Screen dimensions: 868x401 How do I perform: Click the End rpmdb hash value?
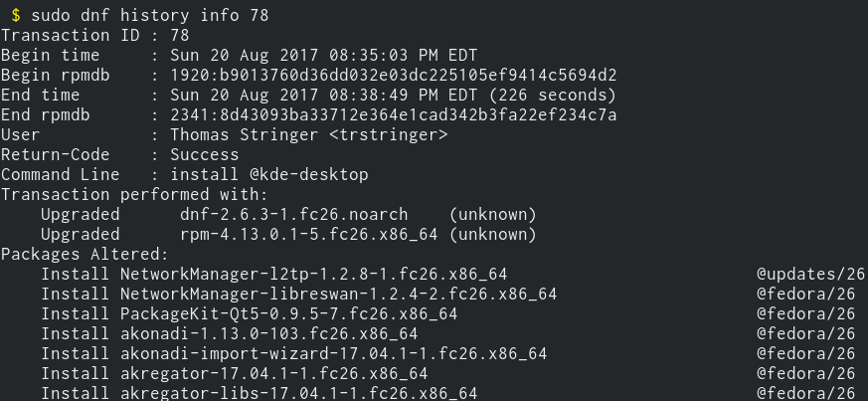click(393, 115)
